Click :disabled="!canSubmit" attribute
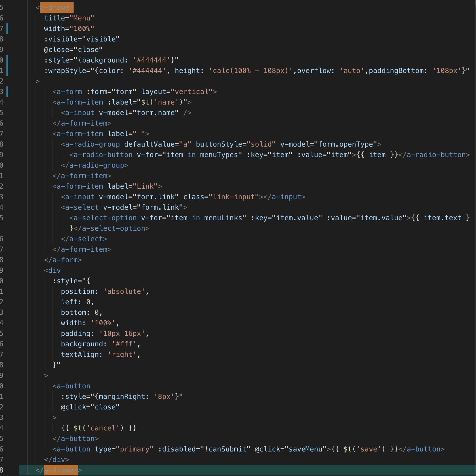The width and height of the screenshot is (476, 476). click(x=204, y=449)
